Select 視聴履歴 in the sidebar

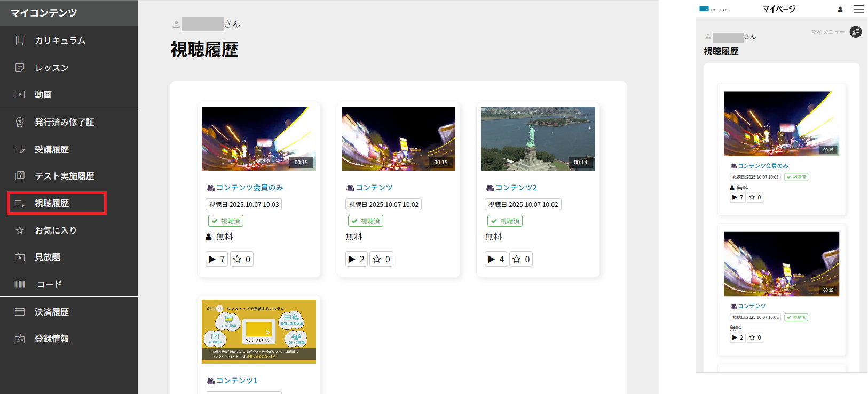[x=52, y=203]
